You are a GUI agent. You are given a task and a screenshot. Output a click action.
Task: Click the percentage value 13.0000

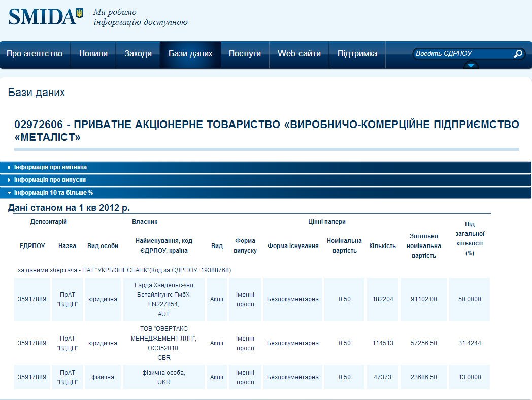(x=470, y=377)
